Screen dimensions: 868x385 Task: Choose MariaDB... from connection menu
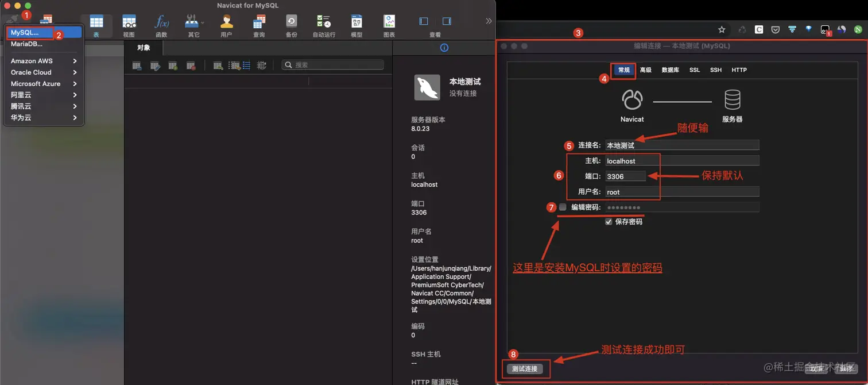(x=45, y=44)
